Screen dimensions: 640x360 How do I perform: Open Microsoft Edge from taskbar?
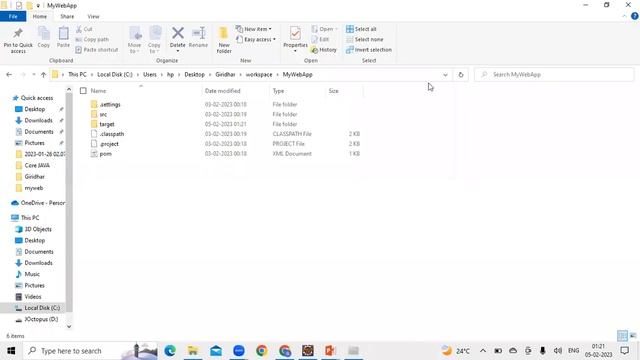(170, 351)
